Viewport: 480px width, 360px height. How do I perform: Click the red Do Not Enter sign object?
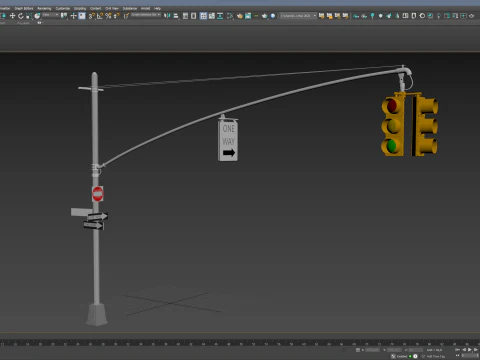click(97, 194)
